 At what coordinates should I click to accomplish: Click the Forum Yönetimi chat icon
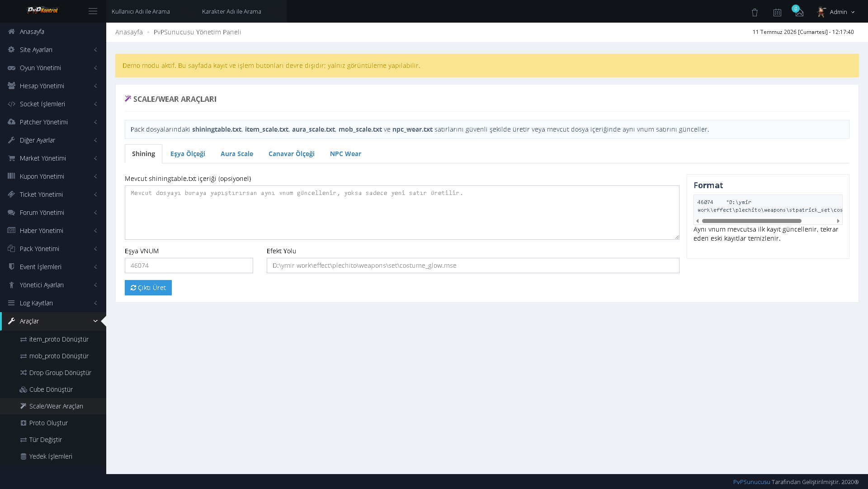[x=11, y=213]
